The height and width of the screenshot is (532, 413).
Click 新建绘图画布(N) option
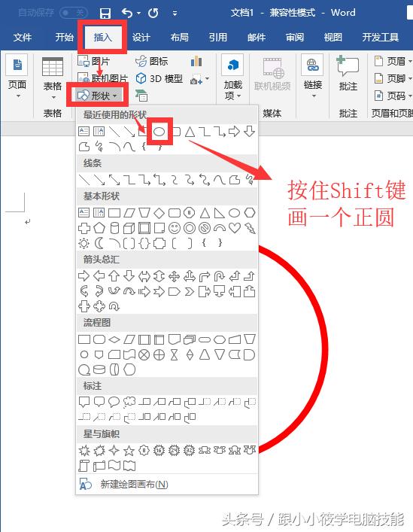[x=134, y=484]
